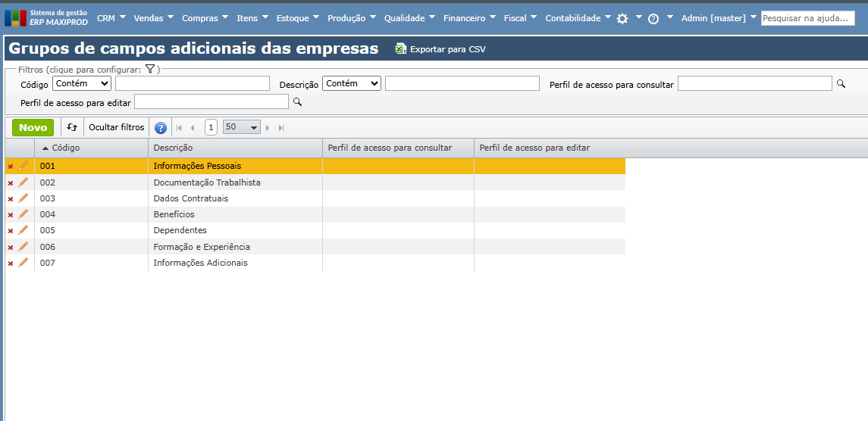Open the blue help question icon
The image size is (868, 421).
[161, 128]
